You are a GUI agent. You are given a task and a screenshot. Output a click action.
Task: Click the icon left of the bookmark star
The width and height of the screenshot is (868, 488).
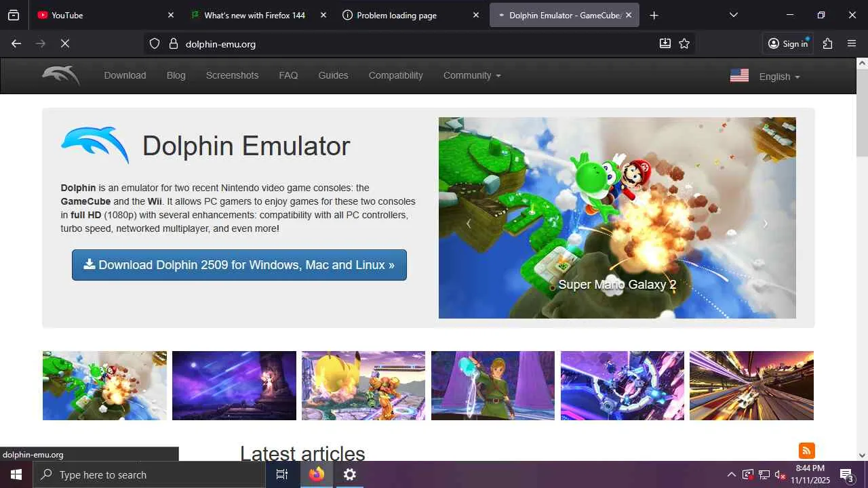click(665, 43)
